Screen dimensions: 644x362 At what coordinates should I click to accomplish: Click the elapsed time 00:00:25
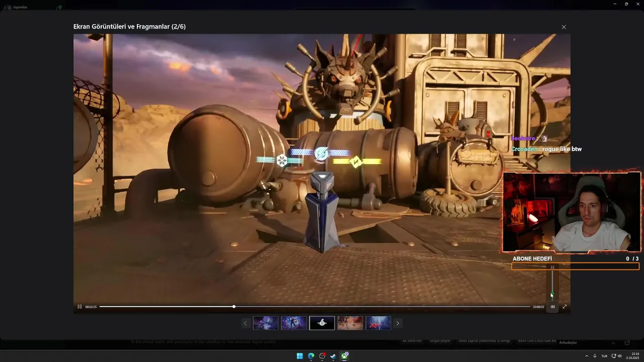click(91, 307)
